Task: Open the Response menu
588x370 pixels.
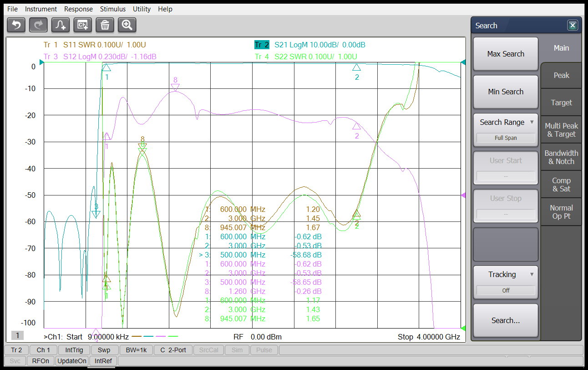Action: (78, 9)
